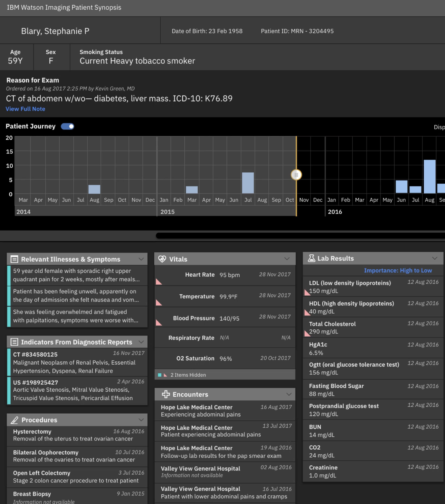This screenshot has width=445, height=504.
Task: Click the CO2 24 mg/dL lab result
Action: 373,451
